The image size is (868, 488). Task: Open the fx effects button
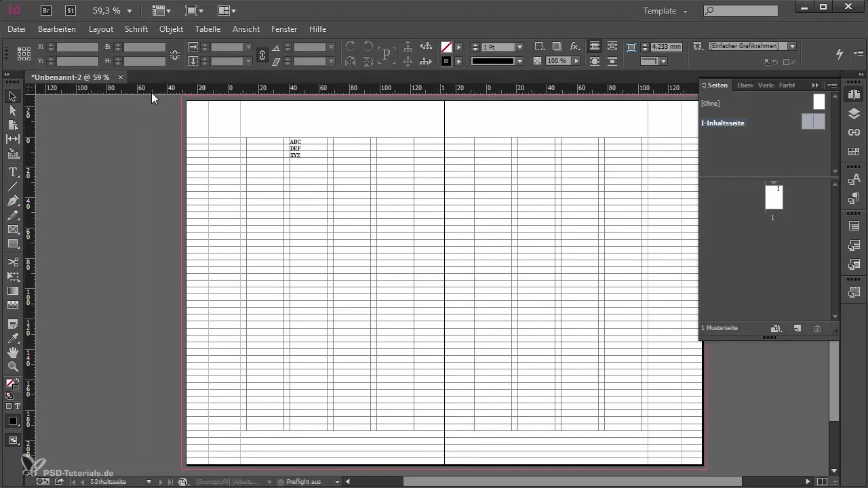[574, 47]
